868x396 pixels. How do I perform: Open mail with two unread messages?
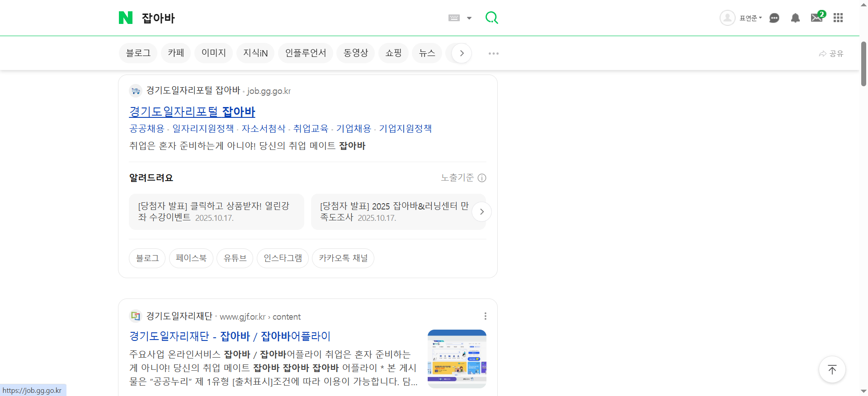pyautogui.click(x=817, y=17)
